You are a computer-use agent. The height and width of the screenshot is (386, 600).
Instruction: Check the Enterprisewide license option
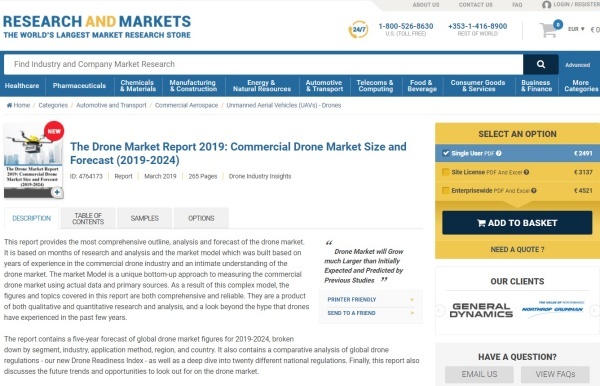pos(446,190)
